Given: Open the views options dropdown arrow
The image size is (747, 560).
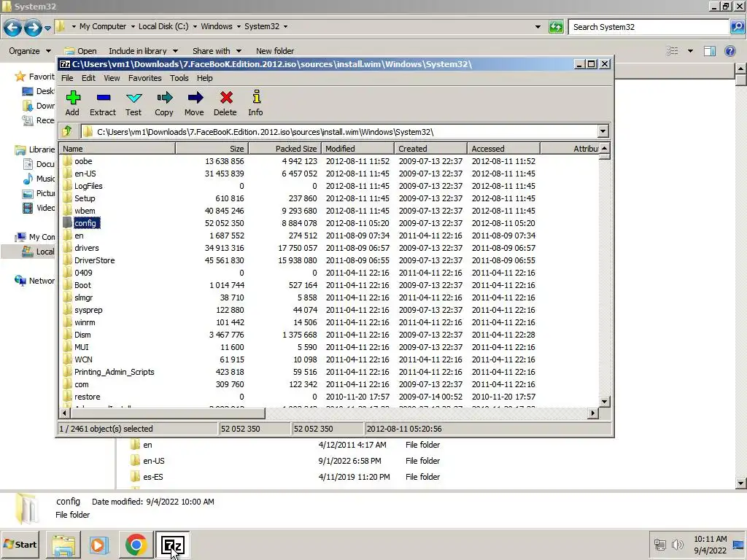Looking at the screenshot, I should (690, 51).
